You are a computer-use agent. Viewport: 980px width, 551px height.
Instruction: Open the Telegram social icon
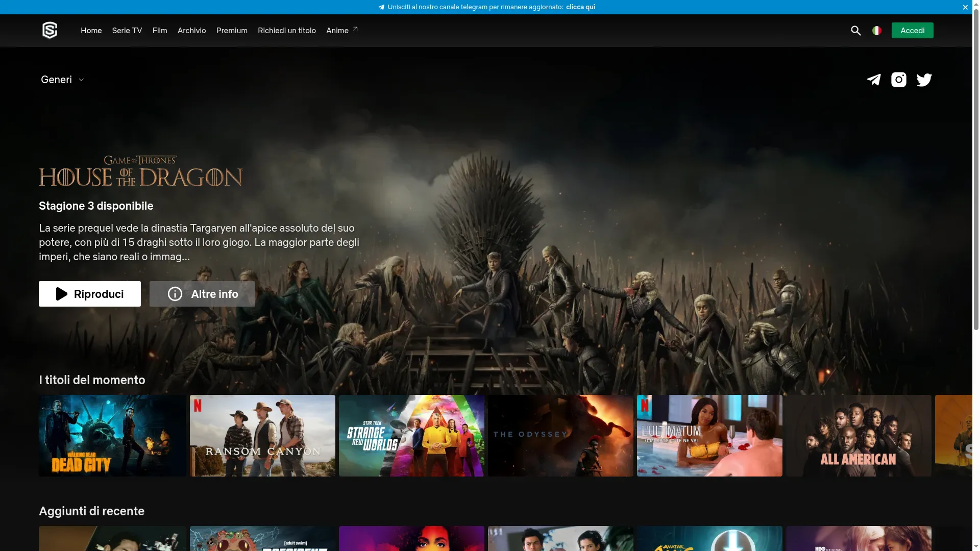[874, 80]
